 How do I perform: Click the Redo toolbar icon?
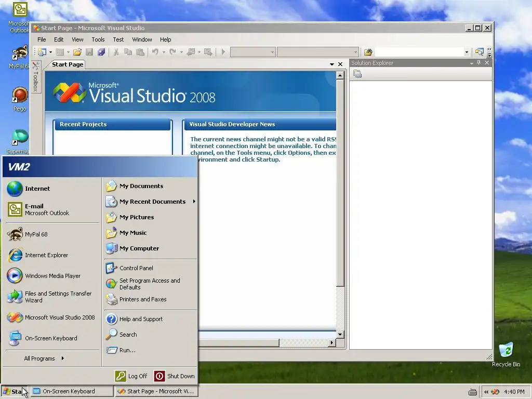coord(172,52)
